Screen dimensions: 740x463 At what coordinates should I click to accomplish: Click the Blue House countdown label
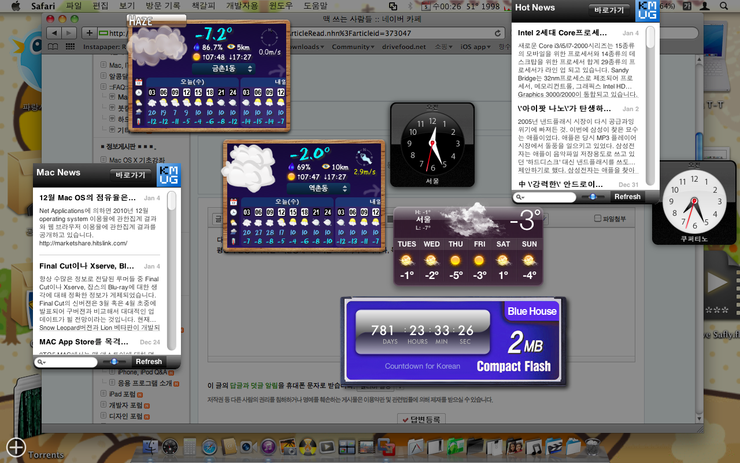(531, 311)
